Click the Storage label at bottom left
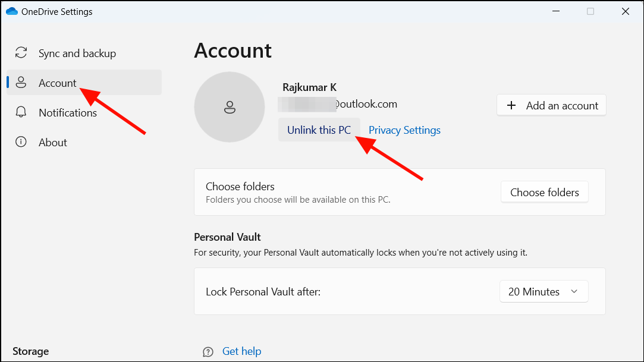 click(30, 351)
